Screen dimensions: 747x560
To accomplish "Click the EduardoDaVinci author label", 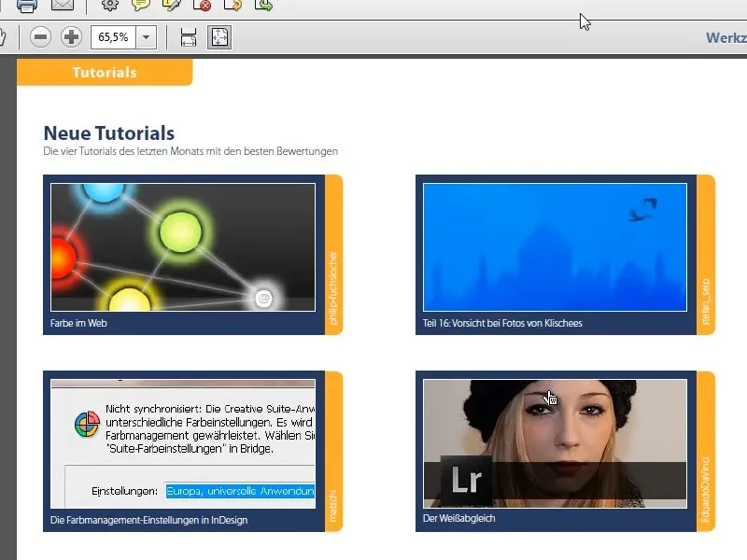I will coord(706,489).
